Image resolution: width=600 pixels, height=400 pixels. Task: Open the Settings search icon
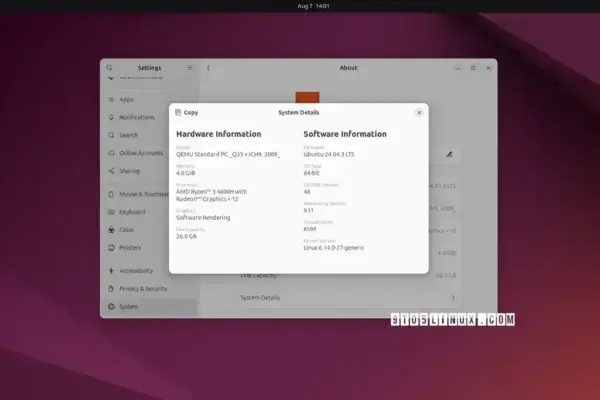click(109, 68)
